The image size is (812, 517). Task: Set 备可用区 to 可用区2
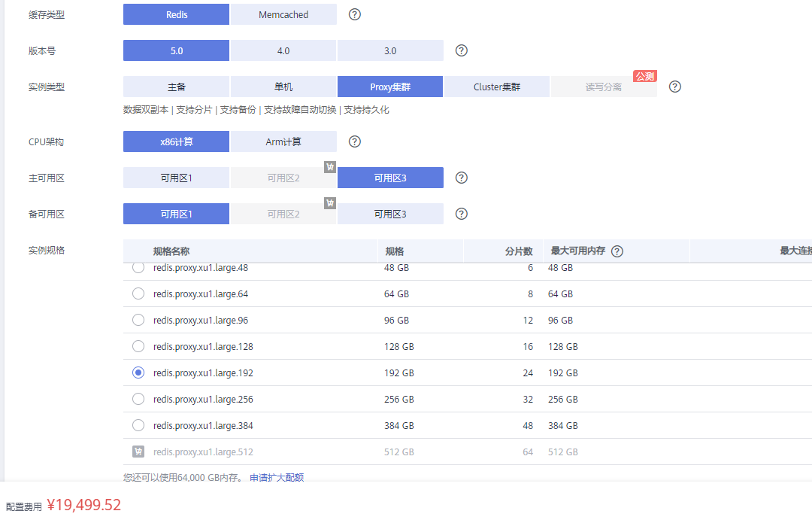click(x=283, y=214)
